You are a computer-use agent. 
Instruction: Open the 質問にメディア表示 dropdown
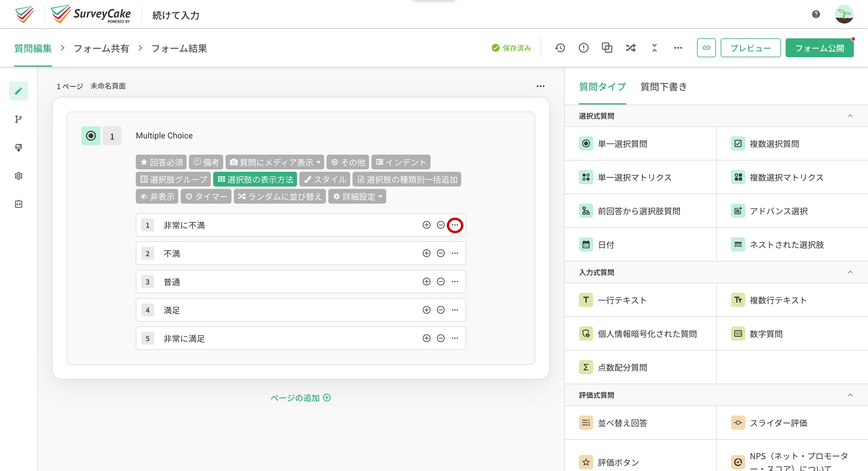(275, 162)
